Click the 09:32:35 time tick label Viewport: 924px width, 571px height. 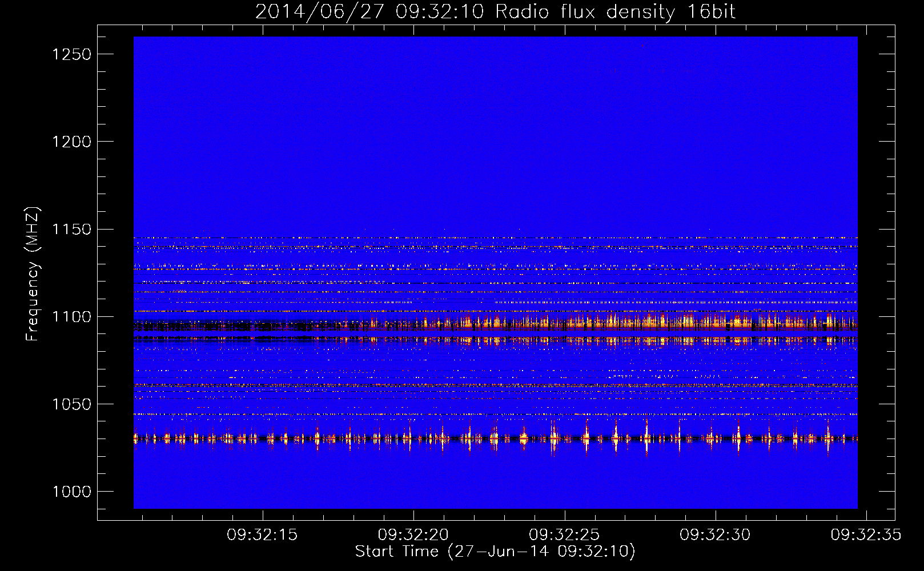(866, 535)
